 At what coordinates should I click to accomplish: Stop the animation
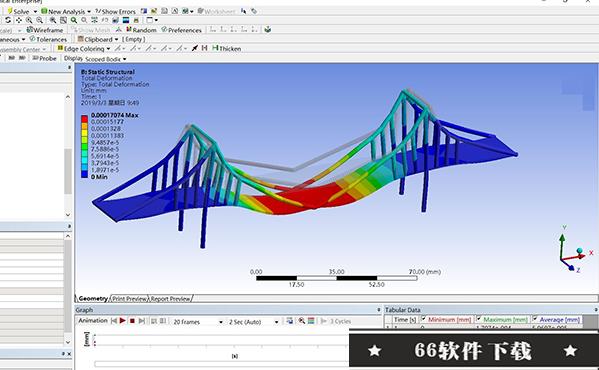pos(132,321)
